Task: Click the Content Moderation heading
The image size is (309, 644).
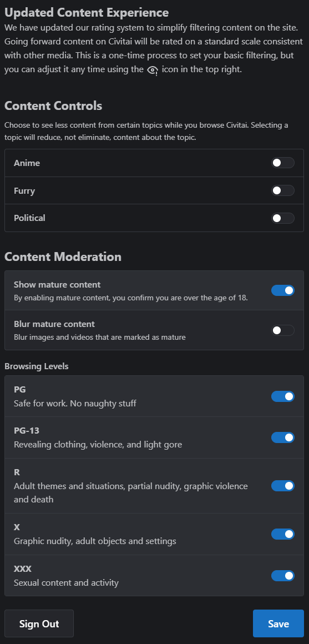Action: pos(63,256)
